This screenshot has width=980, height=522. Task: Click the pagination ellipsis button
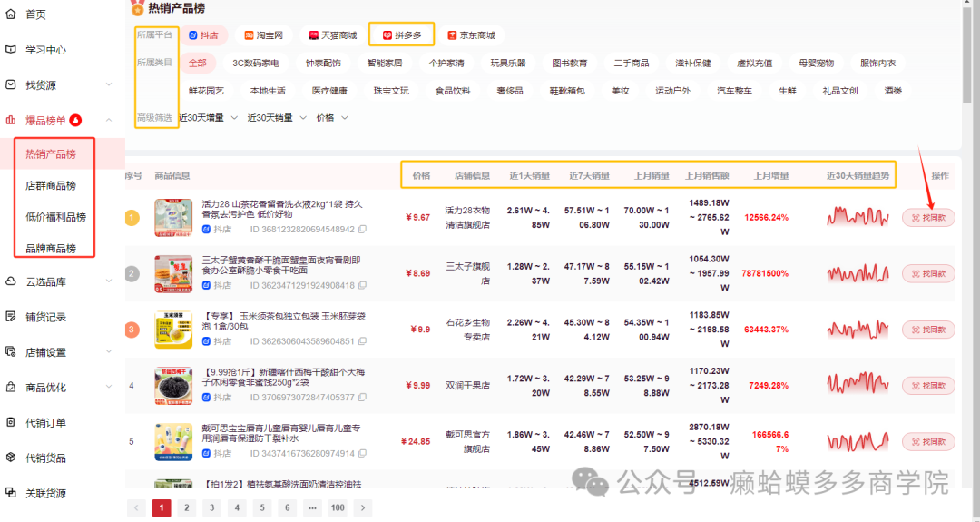point(312,507)
